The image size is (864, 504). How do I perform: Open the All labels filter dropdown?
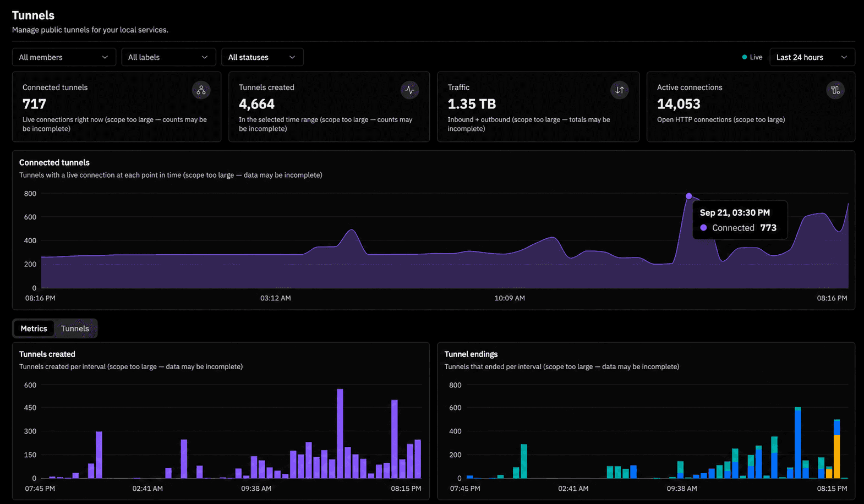[168, 57]
